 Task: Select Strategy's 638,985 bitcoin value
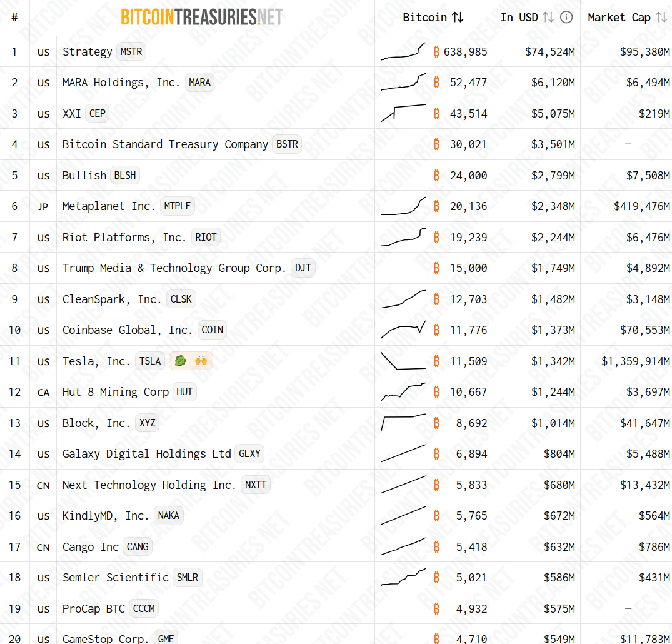466,52
